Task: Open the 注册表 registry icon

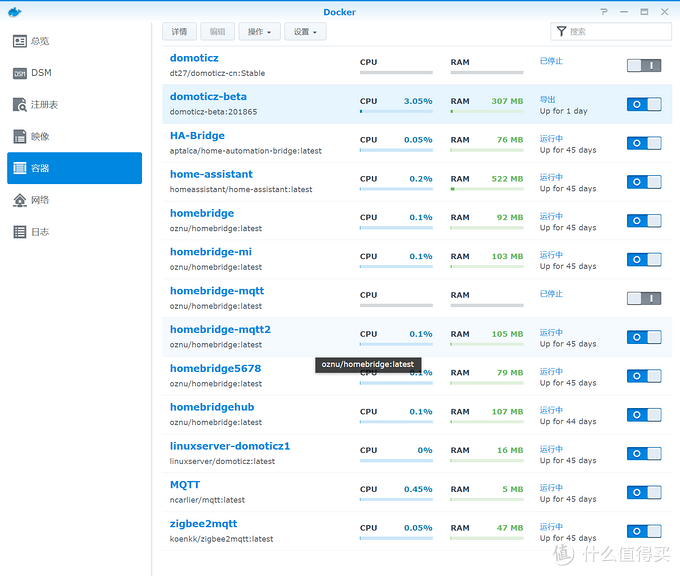Action: click(20, 104)
